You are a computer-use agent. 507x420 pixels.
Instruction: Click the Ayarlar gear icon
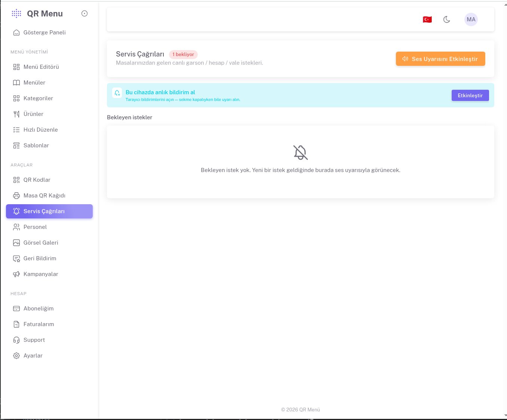pos(16,356)
